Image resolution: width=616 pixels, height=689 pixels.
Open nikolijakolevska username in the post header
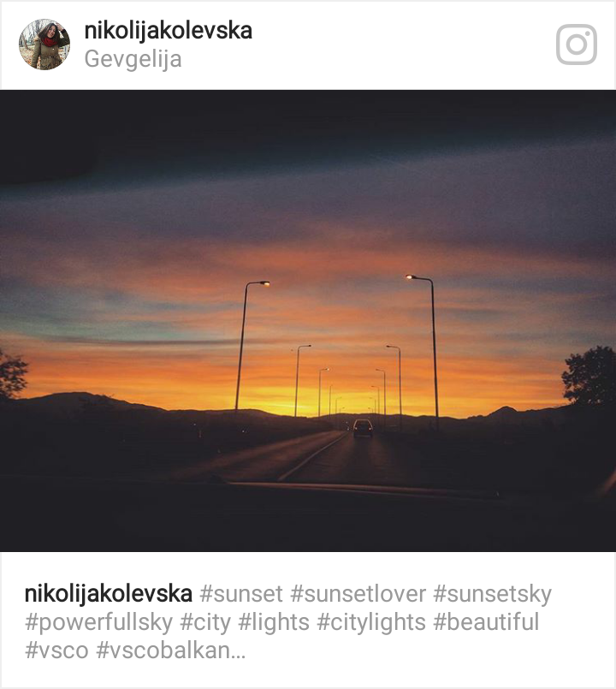click(x=169, y=31)
